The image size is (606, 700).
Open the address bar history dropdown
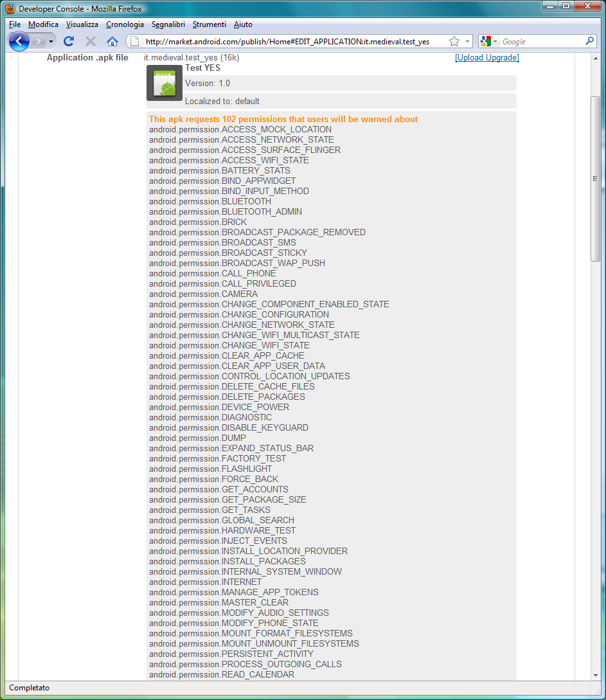467,42
